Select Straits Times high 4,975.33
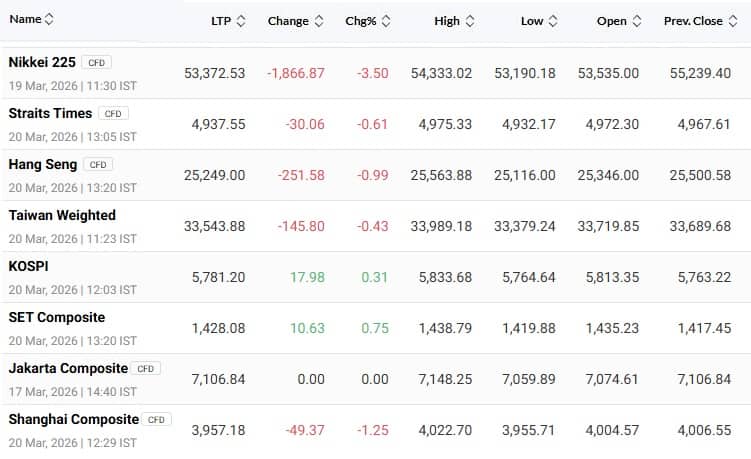 445,124
